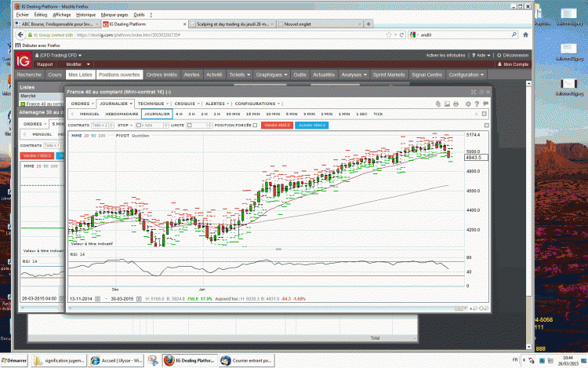Open the Alertes chart dropdown
The height and width of the screenshot is (368, 588).
(216, 104)
